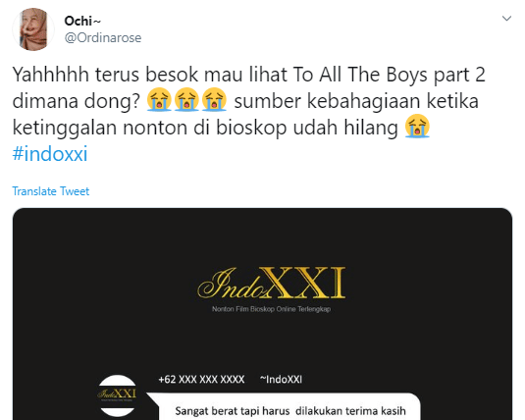
Task: Click the display name Ochi~
Action: coord(82,22)
